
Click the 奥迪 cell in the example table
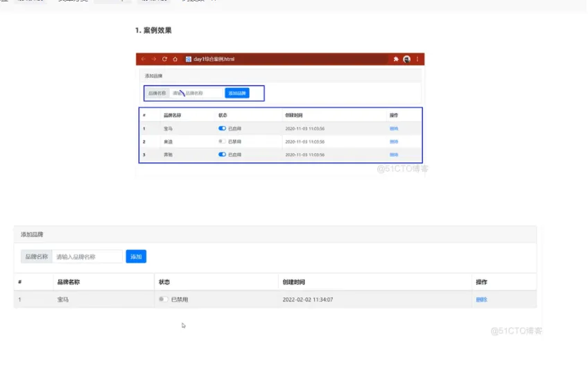pyautogui.click(x=168, y=141)
